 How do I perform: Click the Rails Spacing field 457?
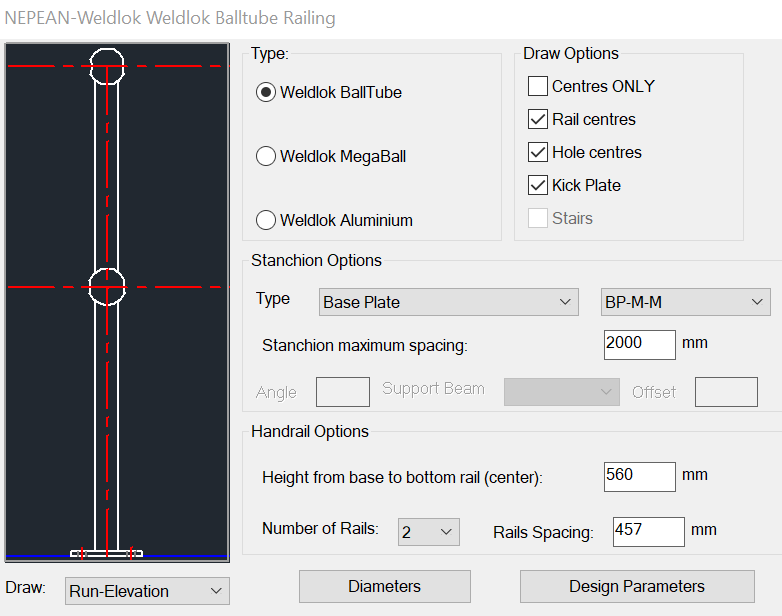pyautogui.click(x=648, y=532)
